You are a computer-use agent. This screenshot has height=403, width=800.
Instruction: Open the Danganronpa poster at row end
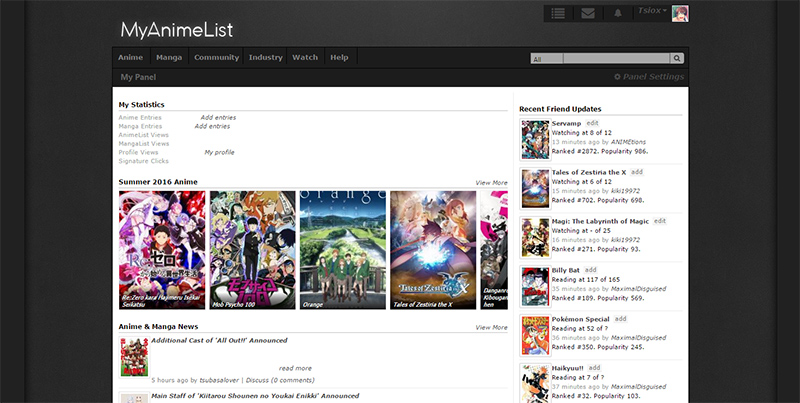[494, 250]
